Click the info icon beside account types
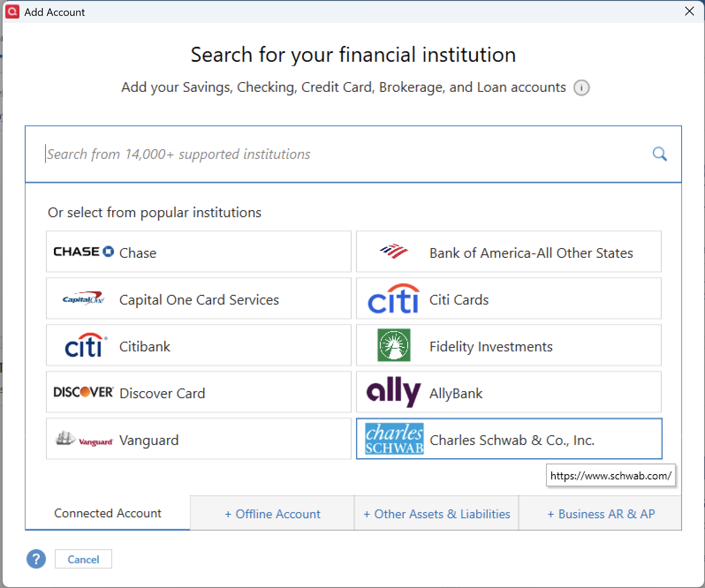This screenshot has width=705, height=588. coord(581,88)
